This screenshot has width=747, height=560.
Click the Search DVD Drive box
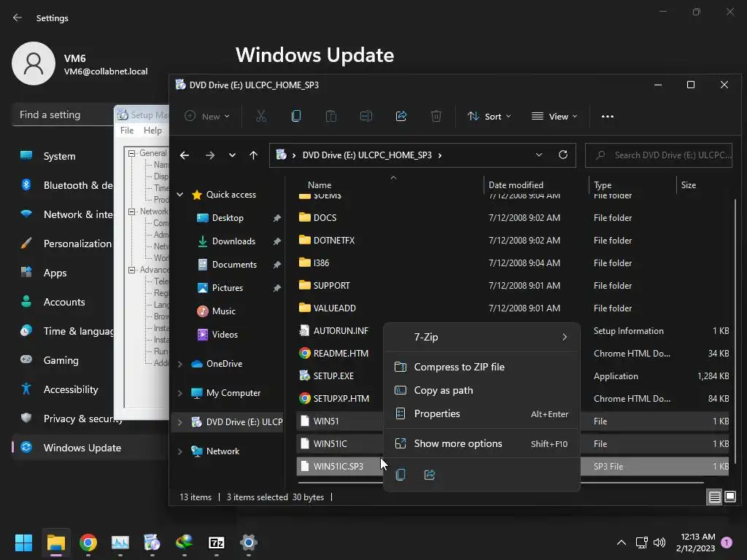click(659, 155)
